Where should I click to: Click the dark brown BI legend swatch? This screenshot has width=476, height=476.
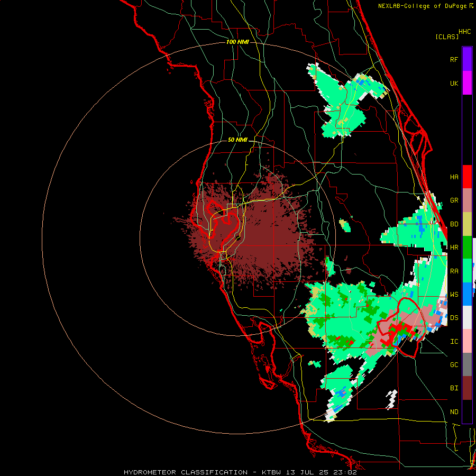pos(467,388)
